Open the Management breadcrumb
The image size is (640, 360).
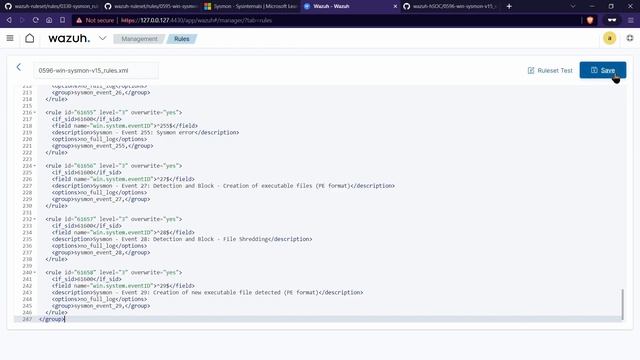coord(139,39)
